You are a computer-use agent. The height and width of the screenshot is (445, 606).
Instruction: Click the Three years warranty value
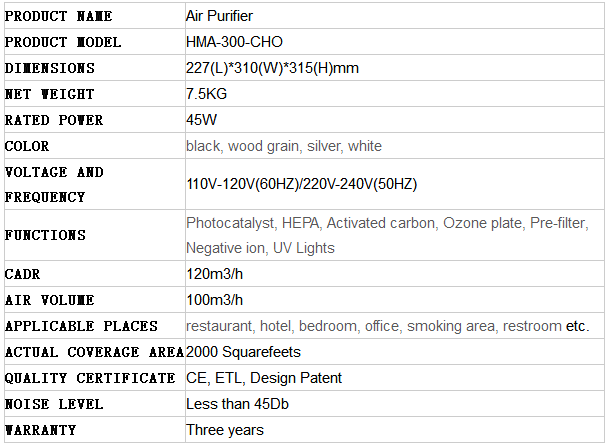point(225,430)
